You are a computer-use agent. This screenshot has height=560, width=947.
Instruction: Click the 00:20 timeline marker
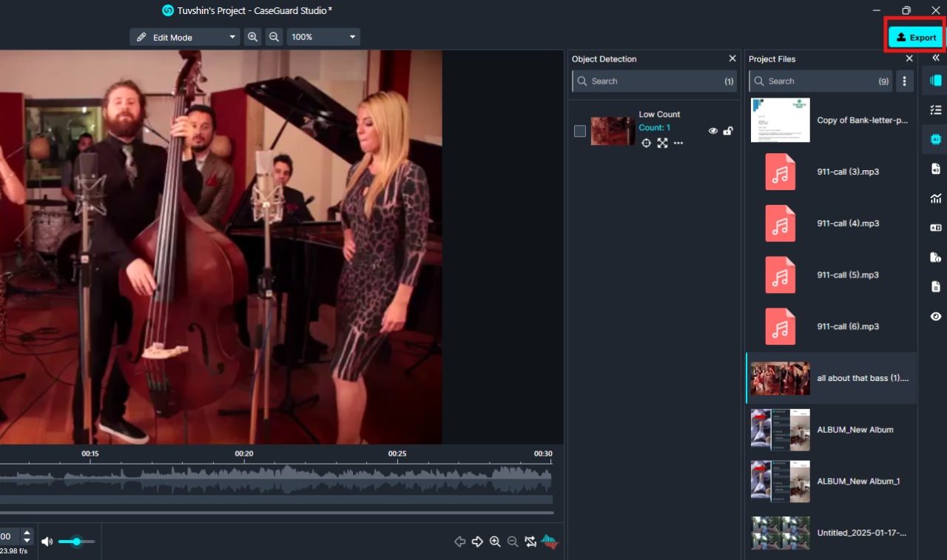click(244, 453)
